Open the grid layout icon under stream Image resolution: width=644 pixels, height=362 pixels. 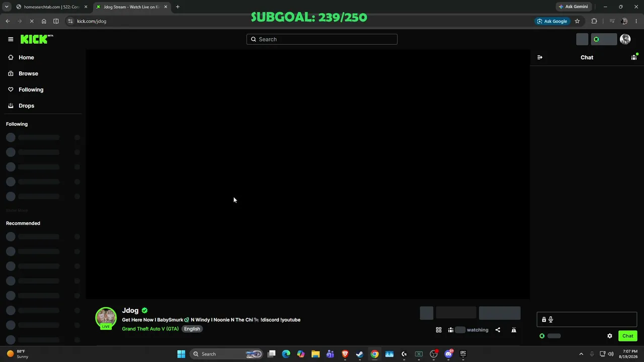click(x=439, y=330)
